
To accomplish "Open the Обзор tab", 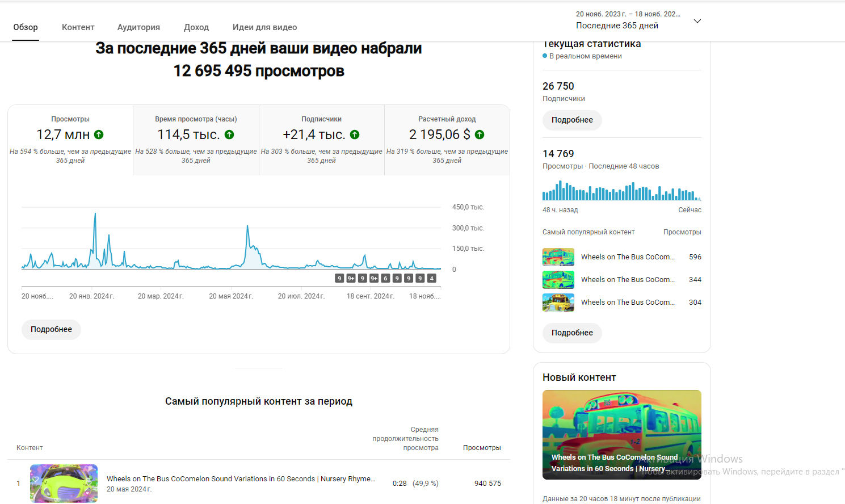I will [x=26, y=27].
